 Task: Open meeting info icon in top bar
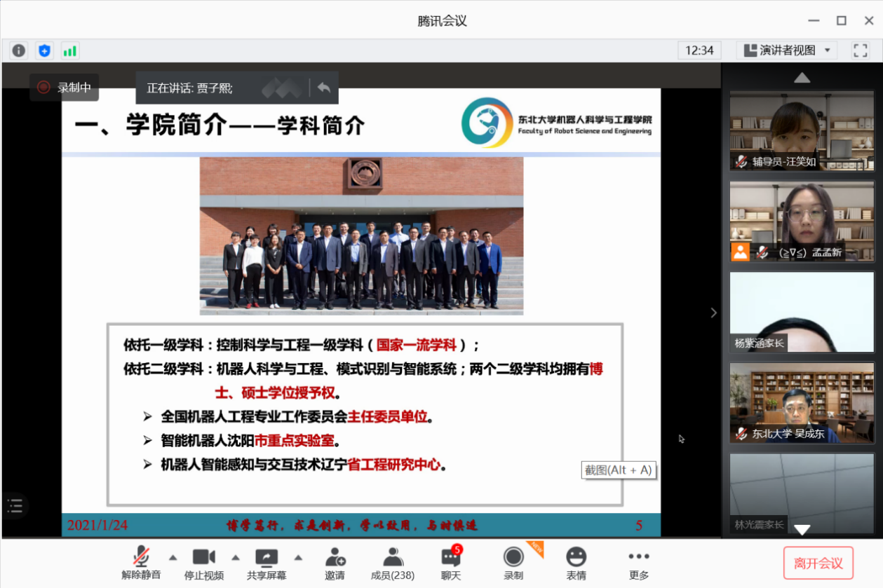19,50
